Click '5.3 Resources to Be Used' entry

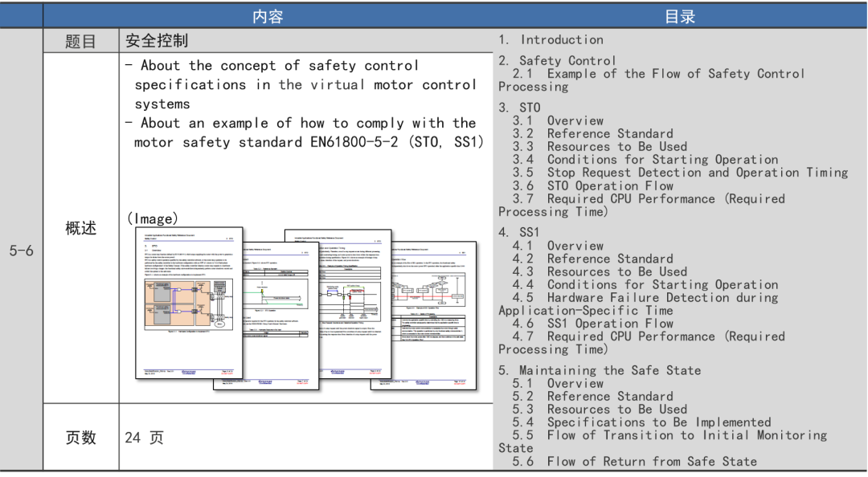[600, 410]
